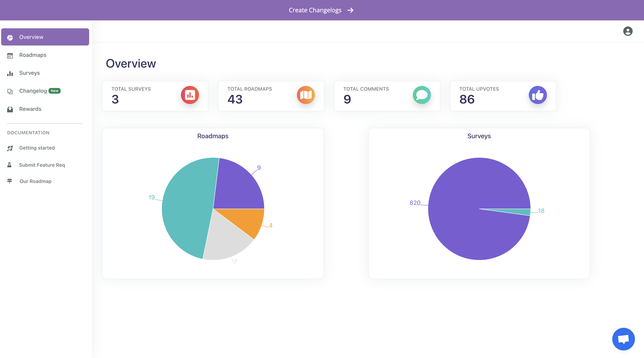644x358 pixels.
Task: Open the Roadmaps sidebar menu item
Action: [x=33, y=55]
